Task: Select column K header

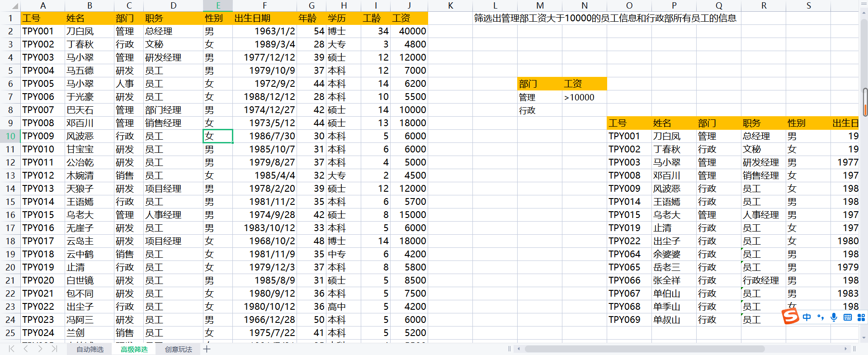Action: (x=450, y=6)
